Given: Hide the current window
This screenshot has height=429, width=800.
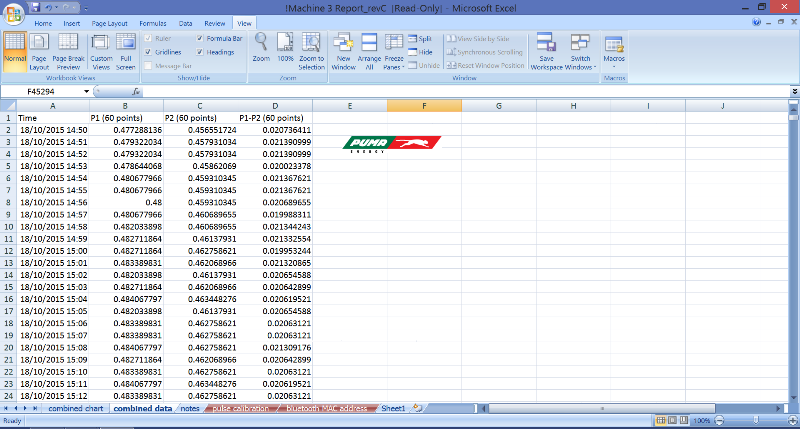Looking at the screenshot, I should [420, 52].
